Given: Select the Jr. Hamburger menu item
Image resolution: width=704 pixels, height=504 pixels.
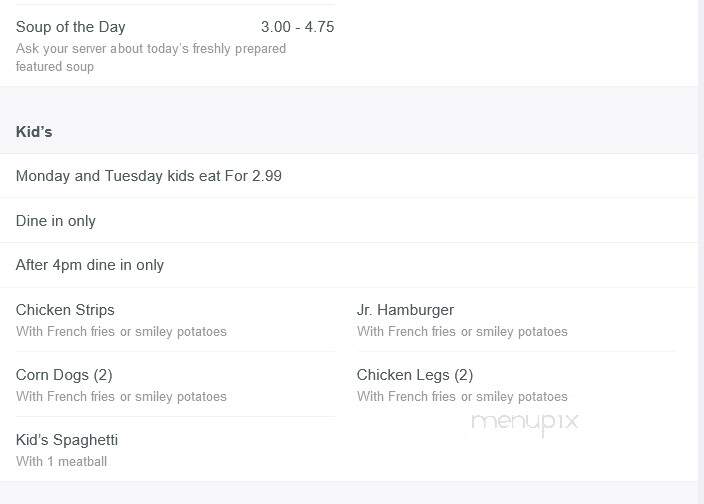Looking at the screenshot, I should click(405, 310).
